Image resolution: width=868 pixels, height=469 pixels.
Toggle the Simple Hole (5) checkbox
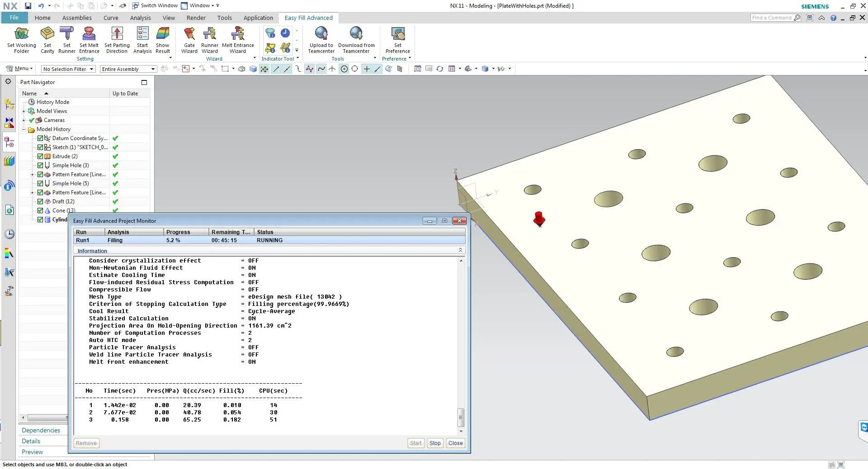[40, 183]
